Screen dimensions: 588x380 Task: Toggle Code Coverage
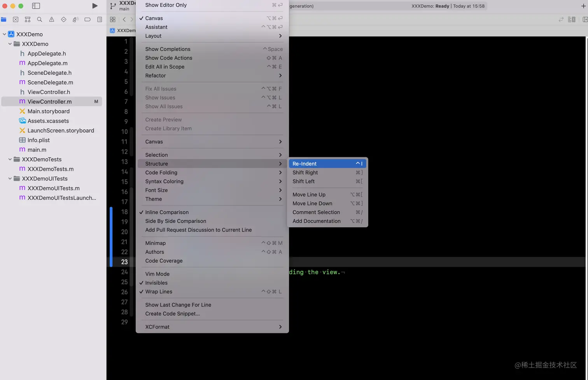212,261
